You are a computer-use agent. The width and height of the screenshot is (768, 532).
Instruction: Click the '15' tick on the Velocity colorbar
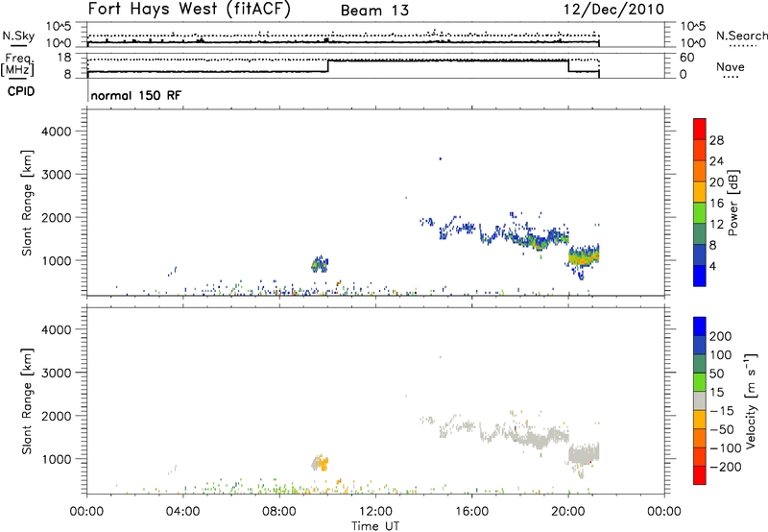(716, 393)
